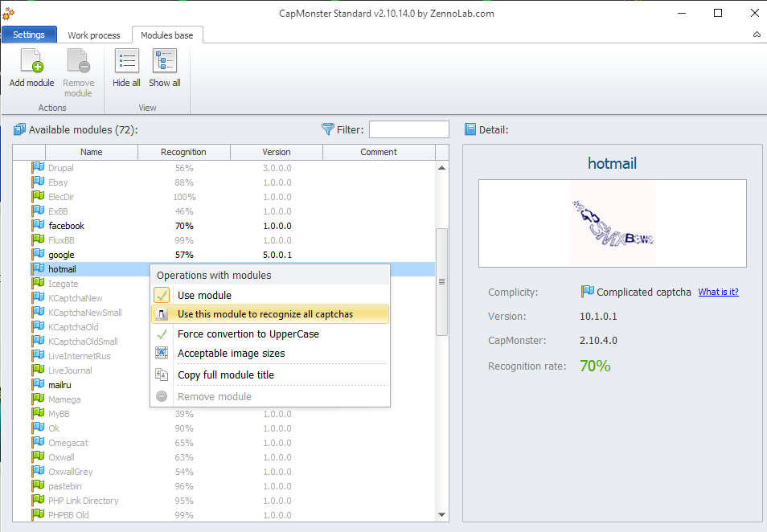The width and height of the screenshot is (767, 532).
Task: Click the google version 5.0.0.1 cell
Action: tap(277, 255)
